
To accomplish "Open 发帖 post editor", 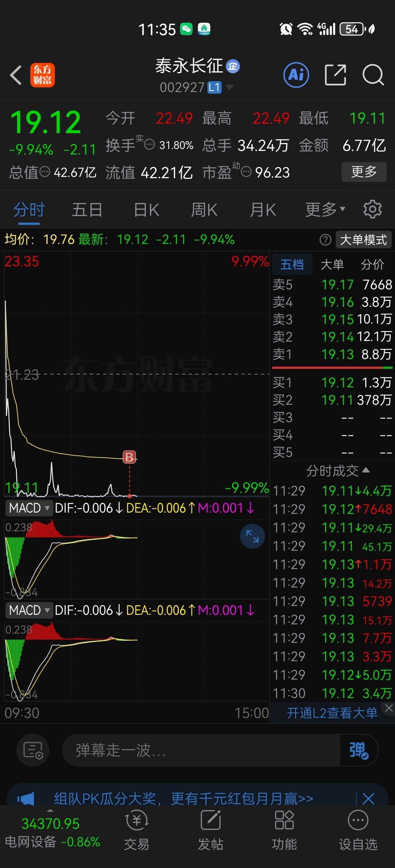I will pos(210,830).
